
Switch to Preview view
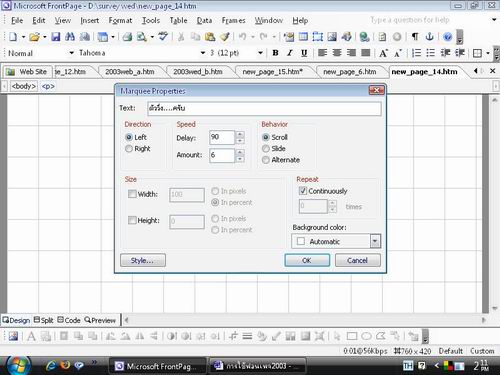pos(100,320)
